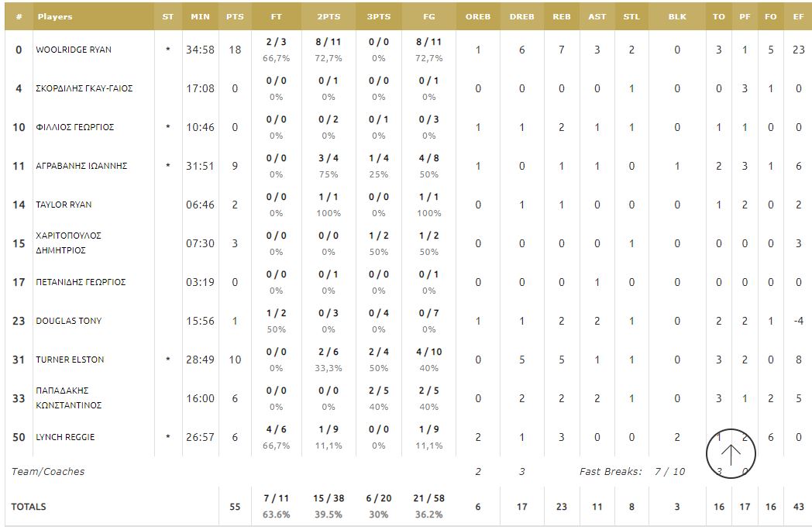Click the scroll-to-top arrow button
This screenshot has width=812, height=530.
(x=731, y=454)
